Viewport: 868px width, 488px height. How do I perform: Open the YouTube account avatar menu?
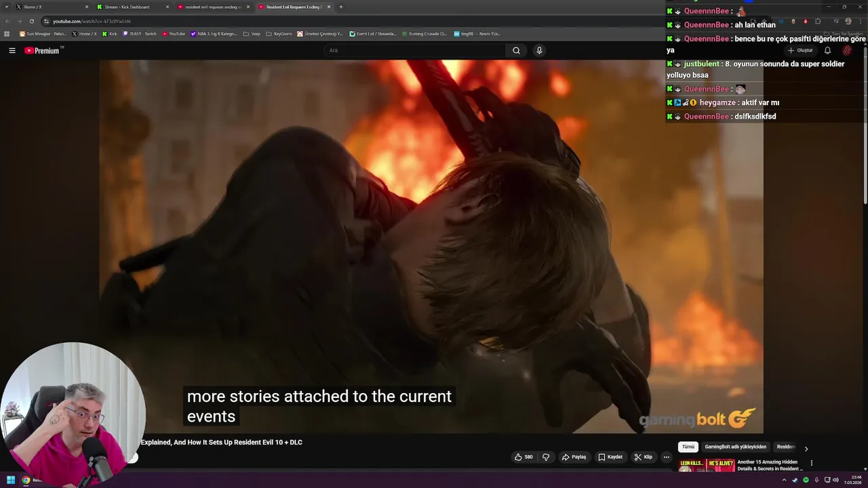[x=847, y=50]
